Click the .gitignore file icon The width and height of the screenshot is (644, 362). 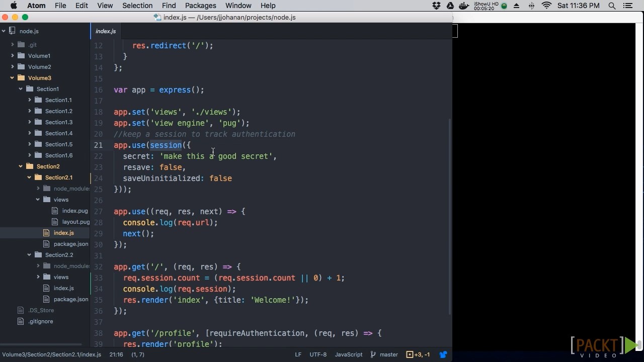coord(21,321)
